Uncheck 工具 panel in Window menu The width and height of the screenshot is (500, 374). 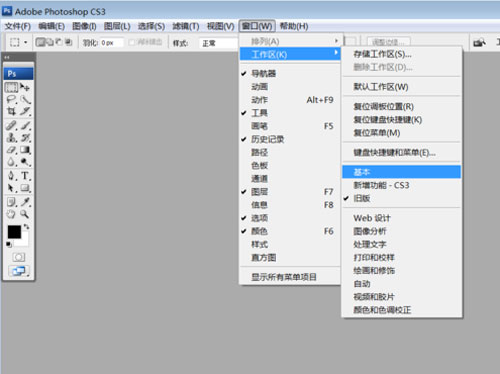pos(290,113)
